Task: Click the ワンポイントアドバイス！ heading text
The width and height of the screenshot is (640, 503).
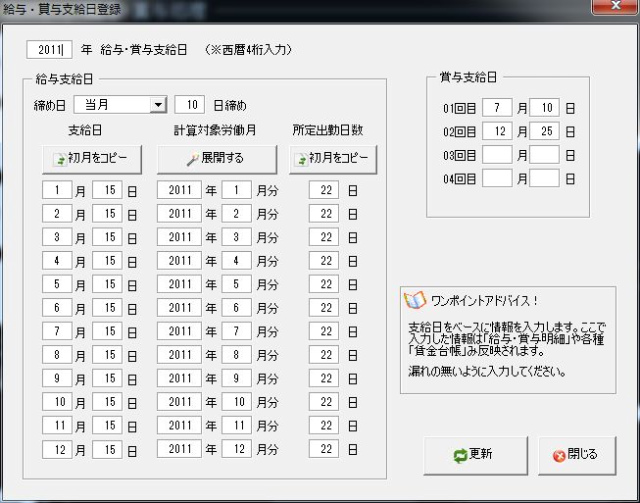Action: click(x=484, y=301)
